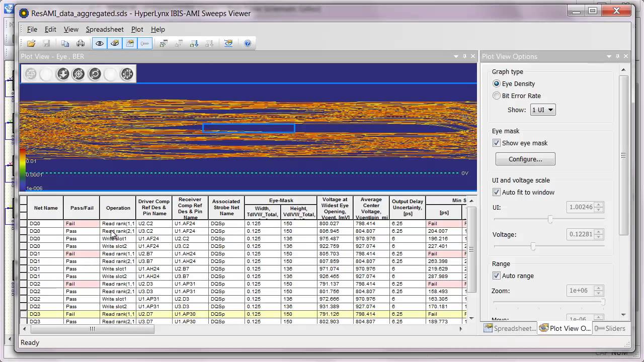Select the Bit Error Rate radio button
This screenshot has width=644, height=362.
(x=497, y=96)
